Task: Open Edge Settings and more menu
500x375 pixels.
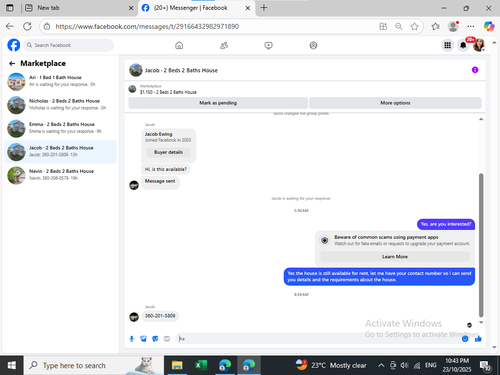Action: pyautogui.click(x=471, y=26)
